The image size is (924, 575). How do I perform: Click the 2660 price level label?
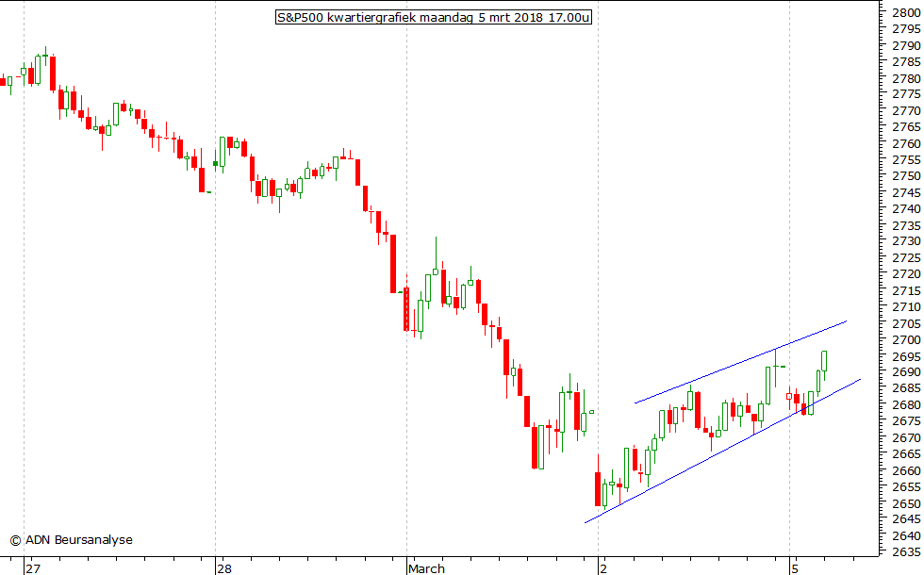(906, 470)
